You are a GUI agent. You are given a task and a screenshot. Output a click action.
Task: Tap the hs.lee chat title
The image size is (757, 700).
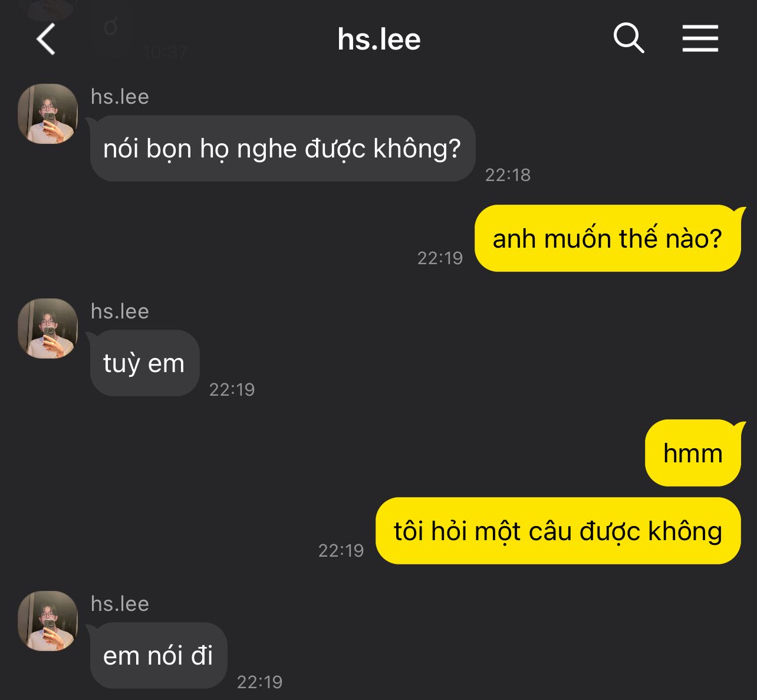tap(379, 40)
